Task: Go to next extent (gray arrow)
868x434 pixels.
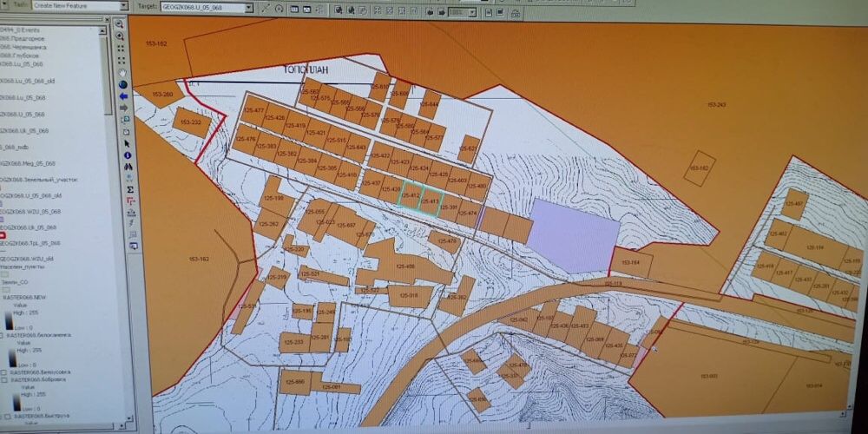Action: click(x=124, y=108)
